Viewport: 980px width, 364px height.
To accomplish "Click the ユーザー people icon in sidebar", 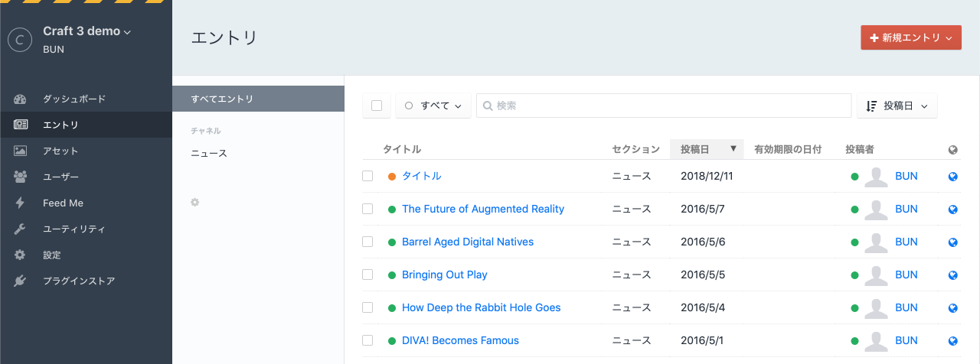I will (x=21, y=177).
